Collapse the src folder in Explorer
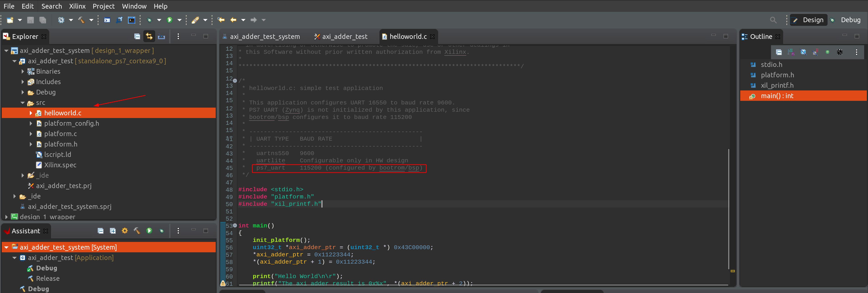The height and width of the screenshot is (293, 868). pos(23,103)
